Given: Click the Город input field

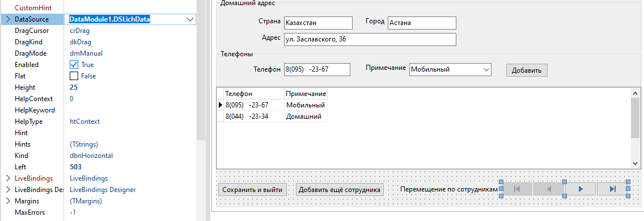Looking at the screenshot, I should tap(422, 23).
